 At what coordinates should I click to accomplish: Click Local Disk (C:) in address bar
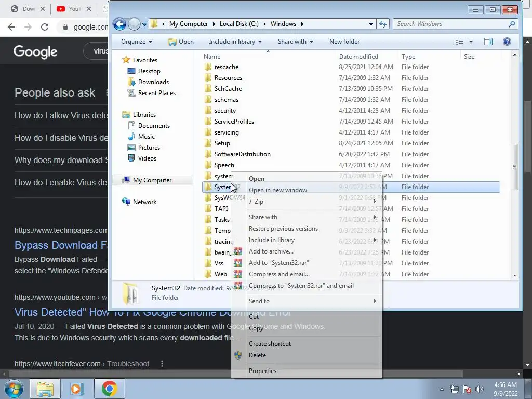(x=239, y=24)
